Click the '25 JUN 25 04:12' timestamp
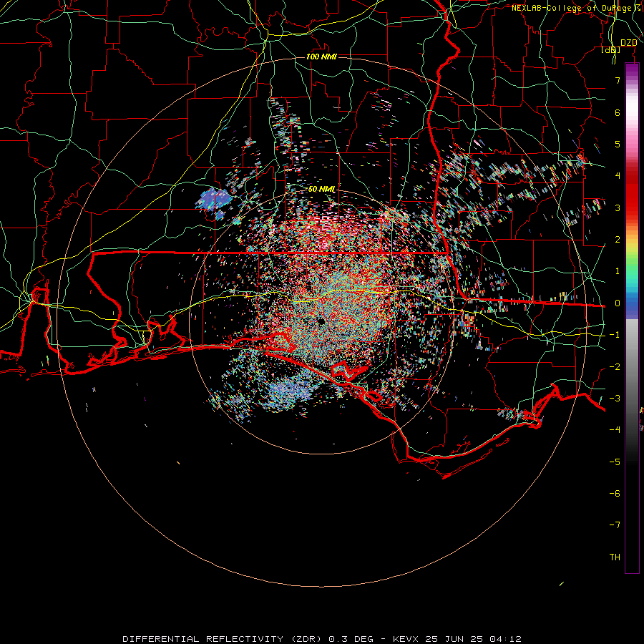The width and height of the screenshot is (644, 644). (473, 639)
